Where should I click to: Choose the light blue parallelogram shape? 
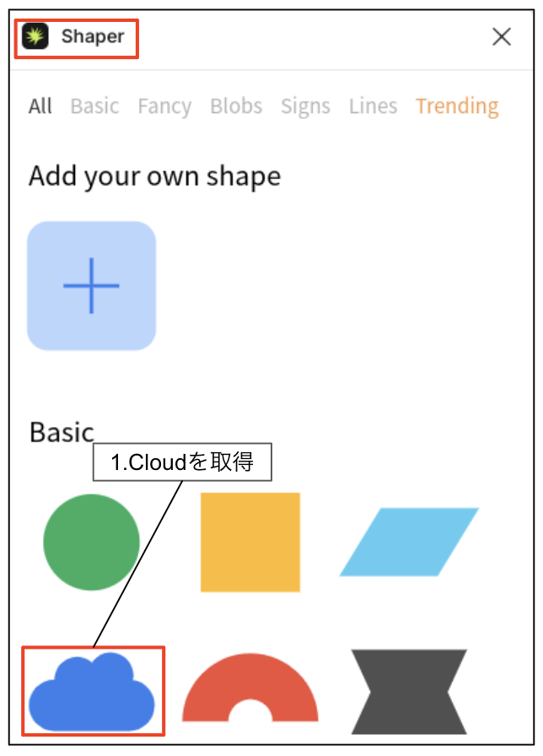pos(410,542)
